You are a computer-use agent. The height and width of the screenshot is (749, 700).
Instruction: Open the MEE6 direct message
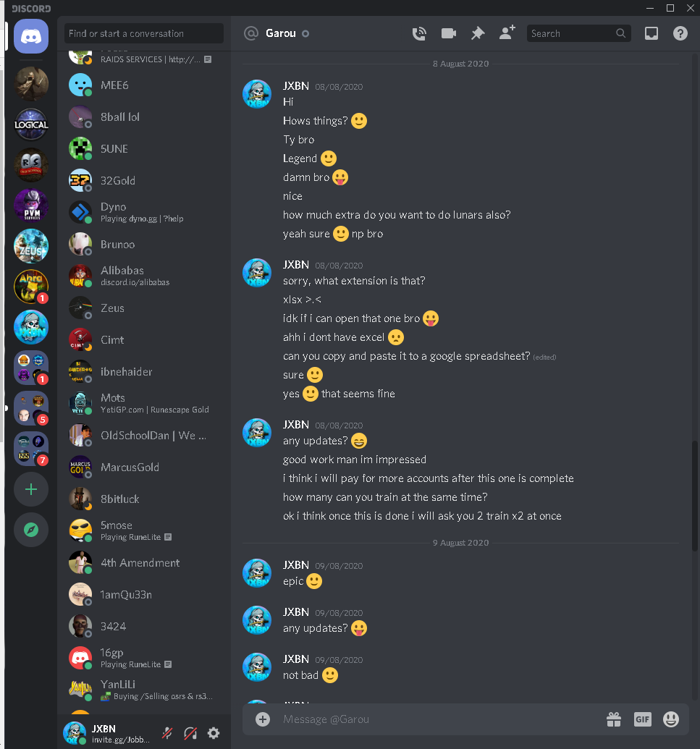tap(144, 85)
